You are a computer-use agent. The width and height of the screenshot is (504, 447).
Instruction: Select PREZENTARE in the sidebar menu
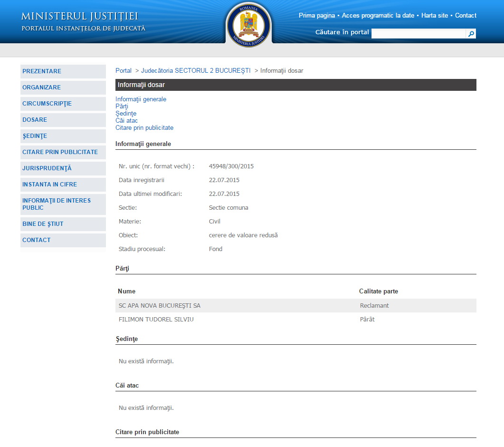42,71
